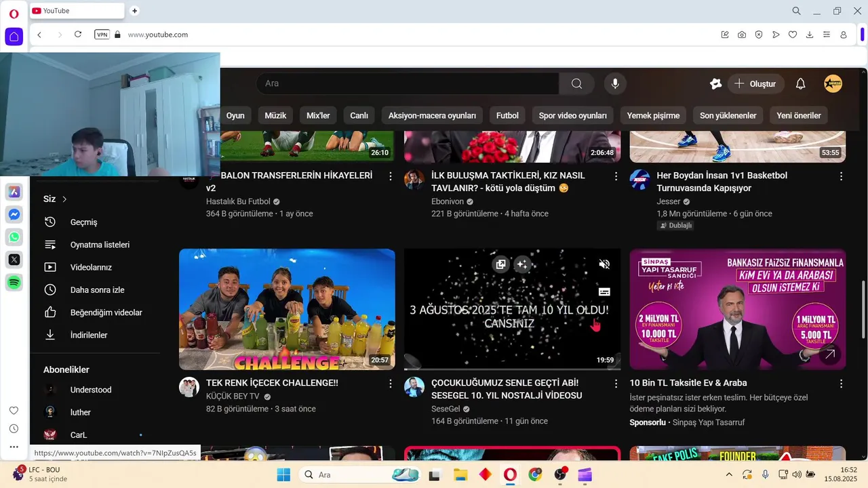The width and height of the screenshot is (868, 488).
Task: Open 'Beğendiğim videolar' in sidebar
Action: [95, 312]
